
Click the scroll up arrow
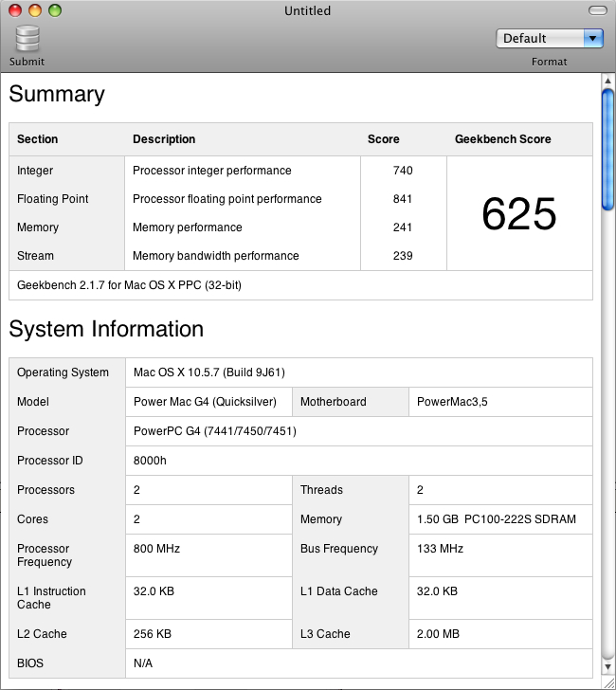[607, 81]
